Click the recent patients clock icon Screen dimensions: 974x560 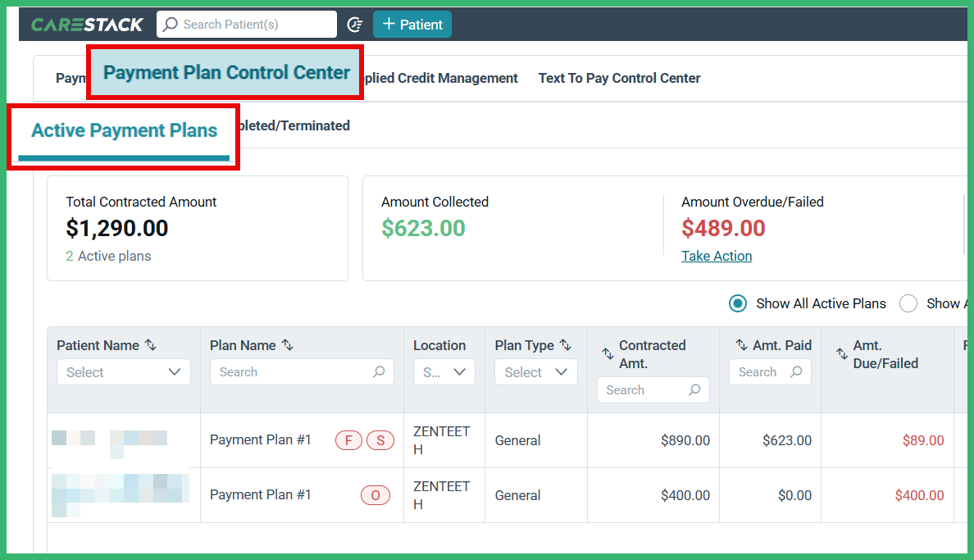pyautogui.click(x=355, y=25)
